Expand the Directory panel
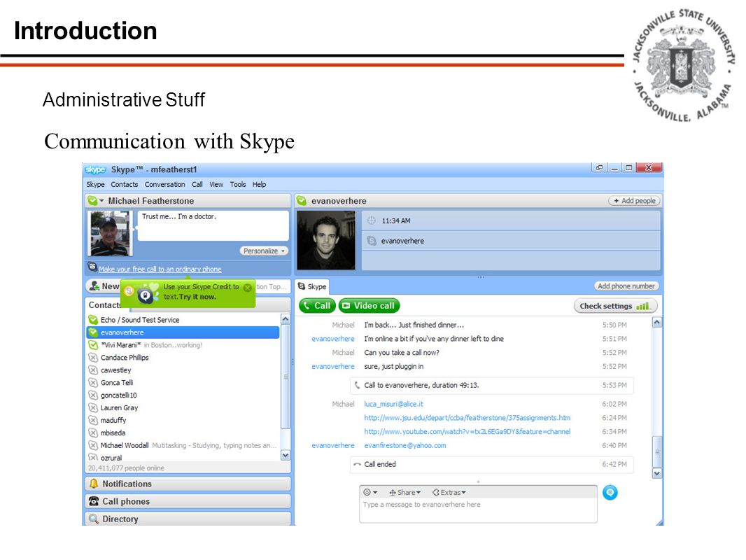 (188, 519)
